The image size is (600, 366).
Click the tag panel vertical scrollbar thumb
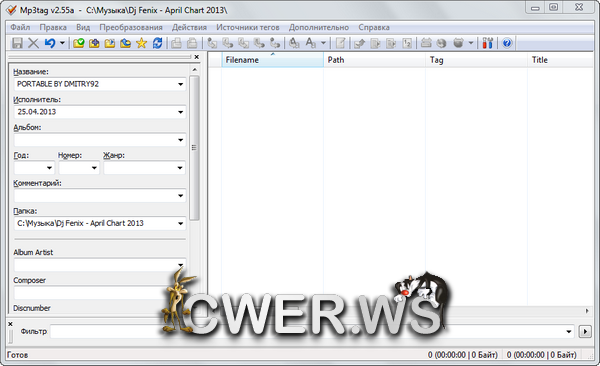pos(194,148)
